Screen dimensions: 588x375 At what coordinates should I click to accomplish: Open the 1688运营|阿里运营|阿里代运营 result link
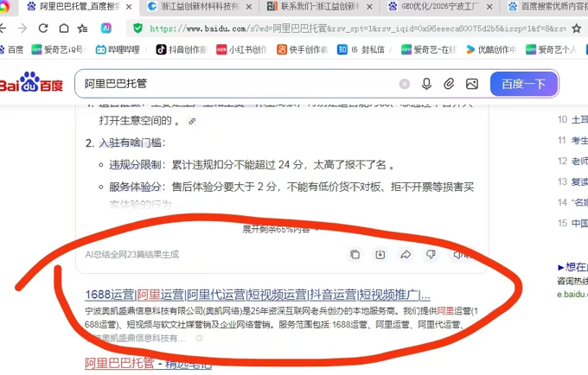(x=258, y=295)
